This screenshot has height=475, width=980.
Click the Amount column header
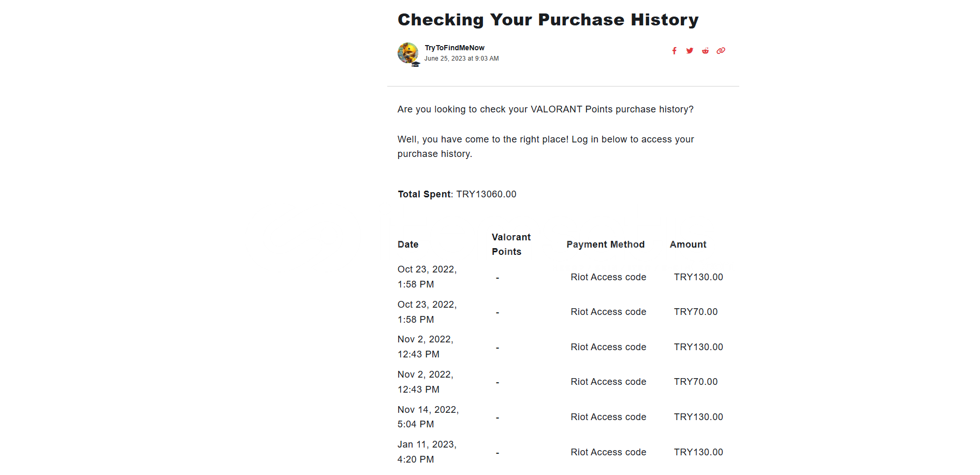coord(688,244)
